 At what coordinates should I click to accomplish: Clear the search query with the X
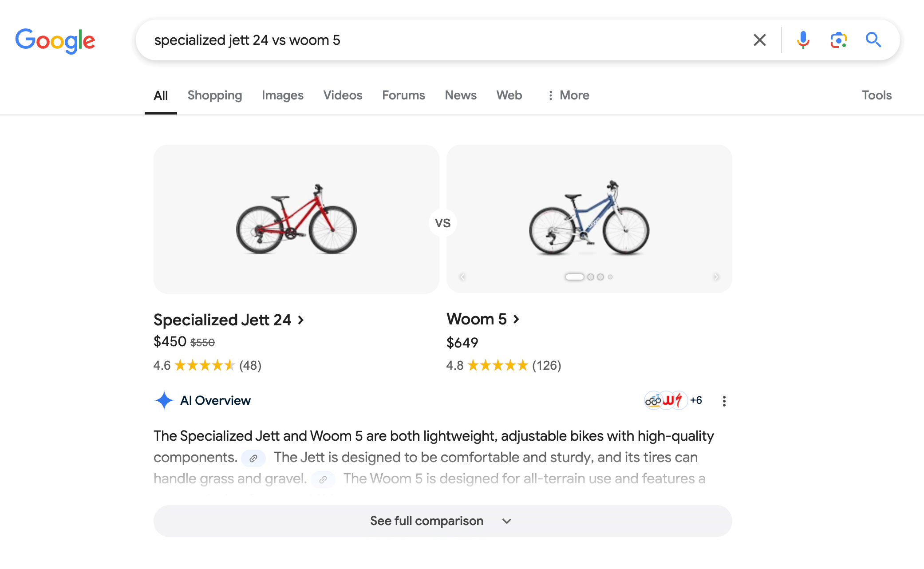(x=759, y=40)
